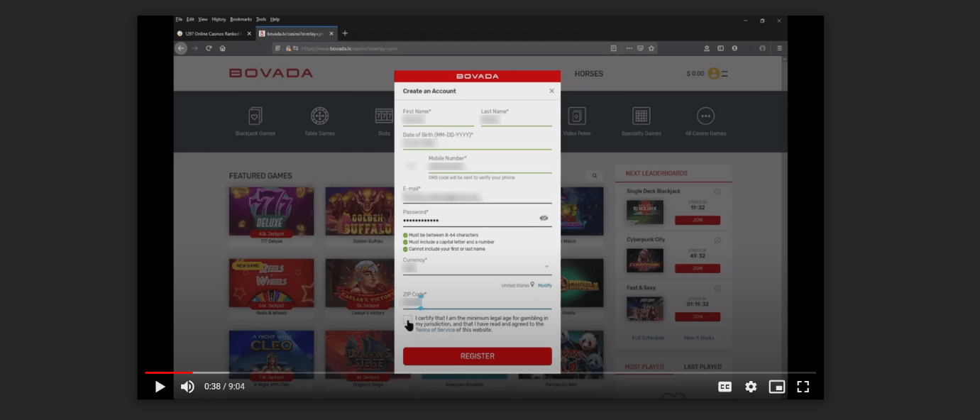Switch video to miniplayer mode
The height and width of the screenshot is (420, 980).
coord(777,387)
